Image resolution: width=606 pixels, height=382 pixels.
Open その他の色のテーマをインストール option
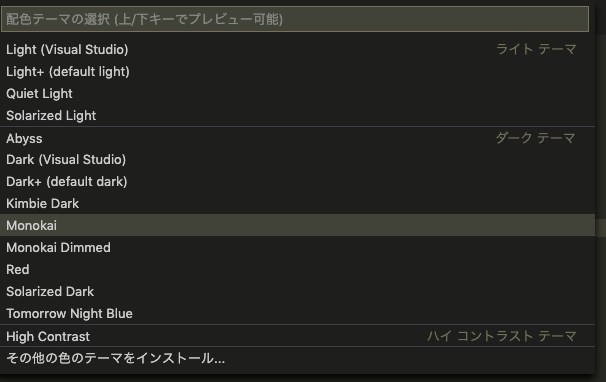297,358
